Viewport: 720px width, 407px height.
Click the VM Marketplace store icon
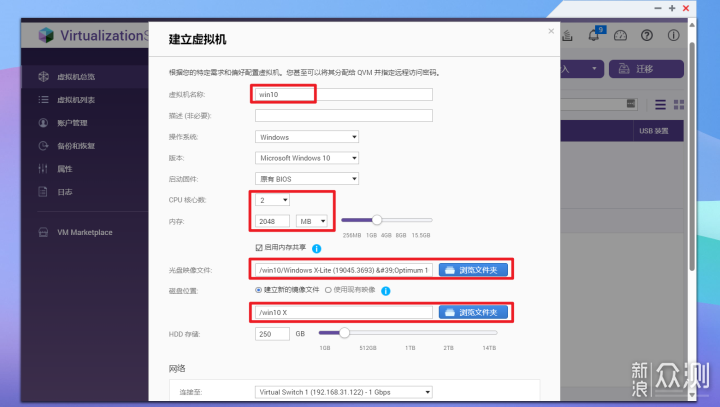click(43, 232)
